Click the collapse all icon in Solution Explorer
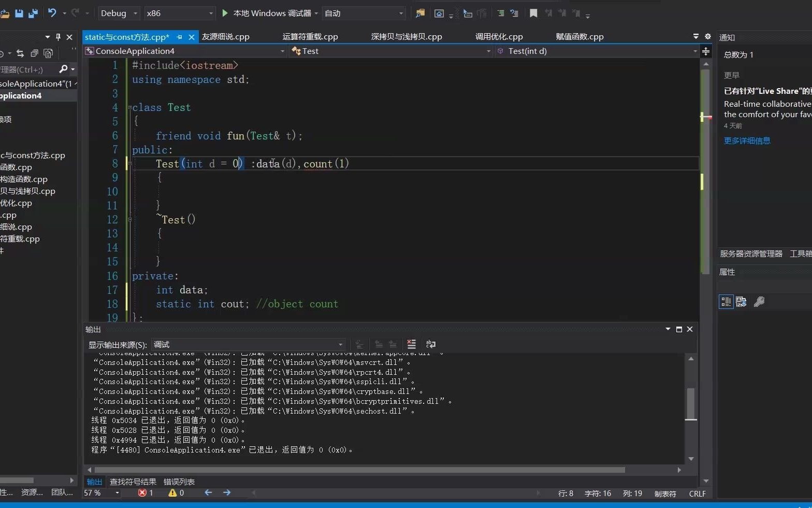The width and height of the screenshot is (812, 508). (x=34, y=53)
